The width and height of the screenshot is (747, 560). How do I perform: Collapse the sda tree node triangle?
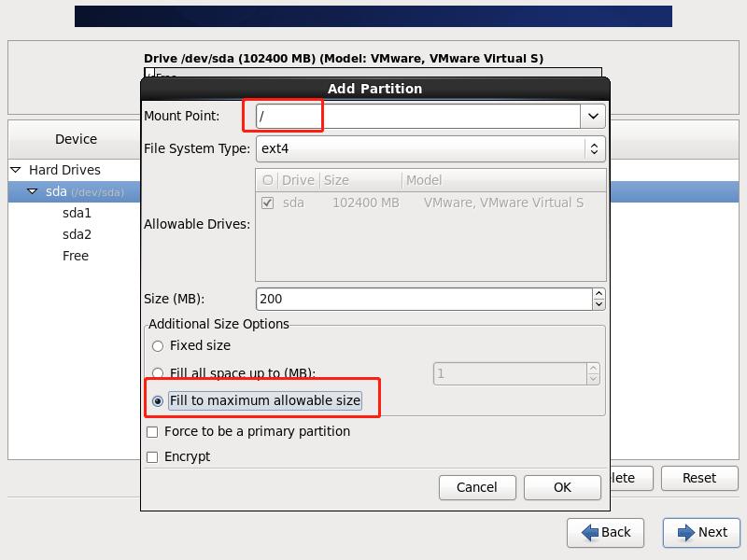[33, 191]
